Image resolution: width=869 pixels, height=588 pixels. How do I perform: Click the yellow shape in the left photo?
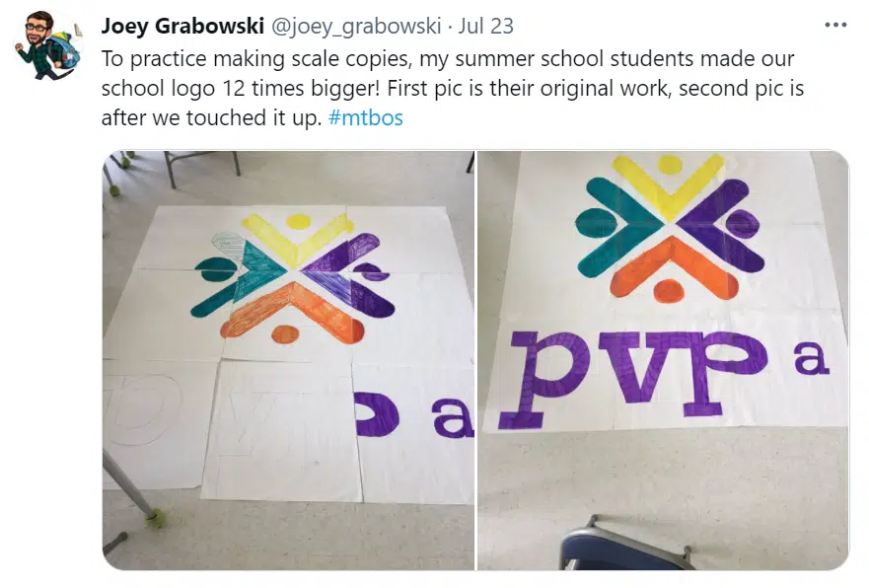297,236
